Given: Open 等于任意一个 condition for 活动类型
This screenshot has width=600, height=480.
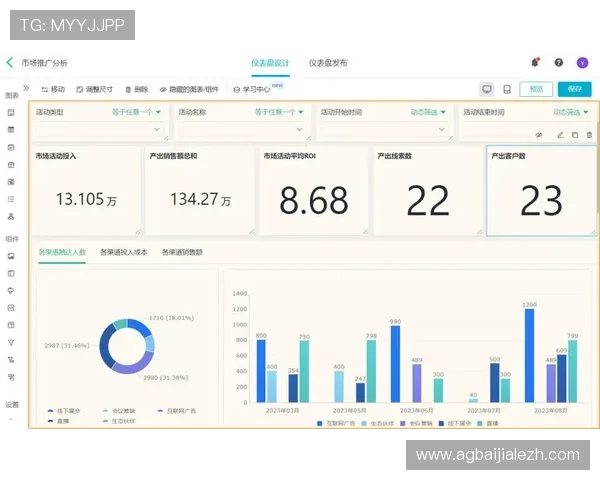Looking at the screenshot, I should pyautogui.click(x=136, y=112).
